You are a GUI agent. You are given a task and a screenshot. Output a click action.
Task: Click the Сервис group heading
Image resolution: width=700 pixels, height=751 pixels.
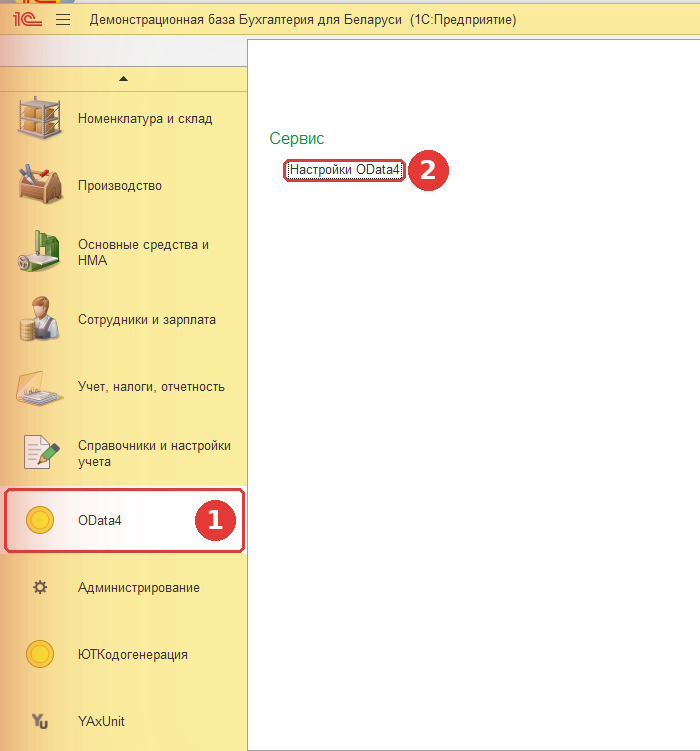pos(296,138)
